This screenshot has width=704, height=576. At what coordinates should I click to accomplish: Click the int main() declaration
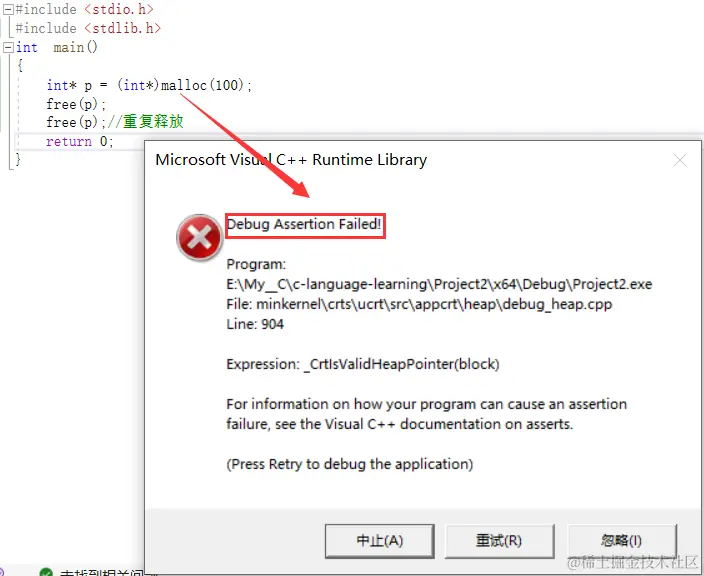pos(57,47)
